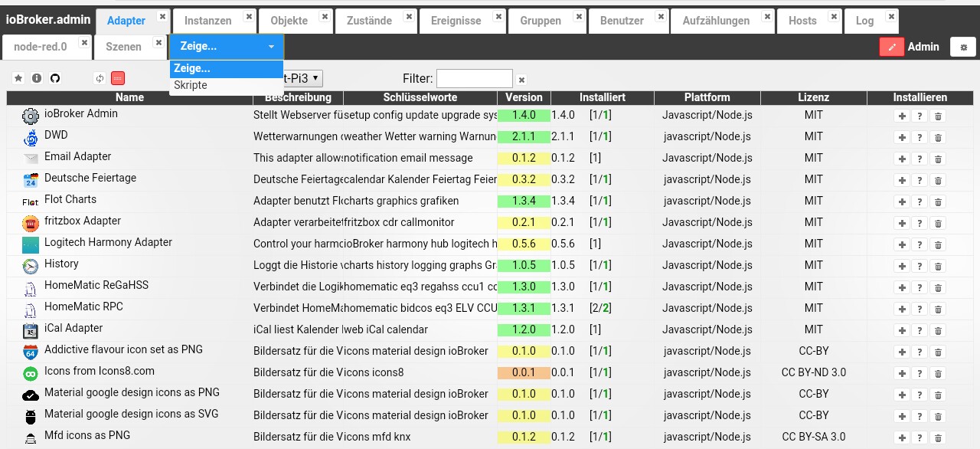
Task: Open help for History adapter
Action: 920,266
